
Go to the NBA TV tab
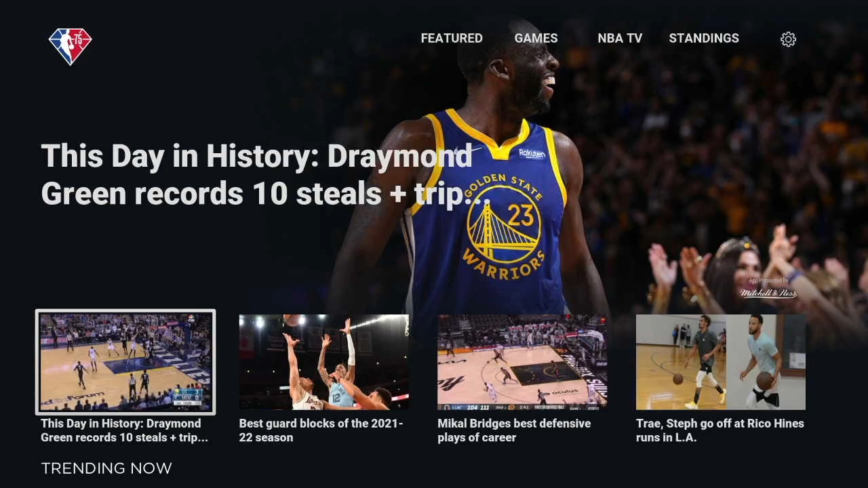[x=620, y=39]
